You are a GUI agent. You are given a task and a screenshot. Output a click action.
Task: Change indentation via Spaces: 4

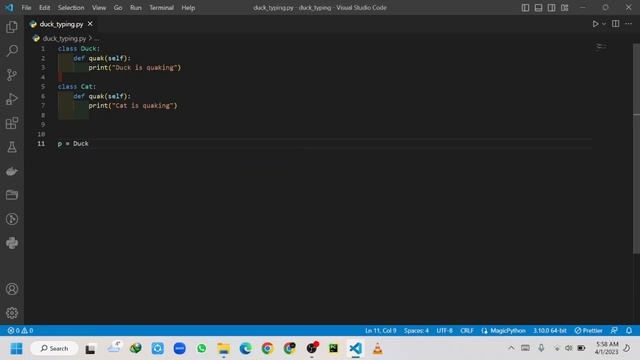click(x=416, y=330)
